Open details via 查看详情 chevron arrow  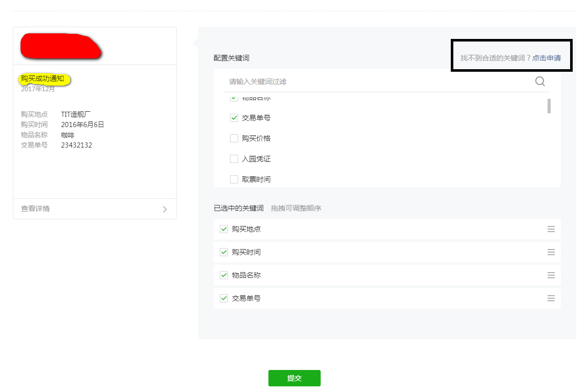(164, 209)
